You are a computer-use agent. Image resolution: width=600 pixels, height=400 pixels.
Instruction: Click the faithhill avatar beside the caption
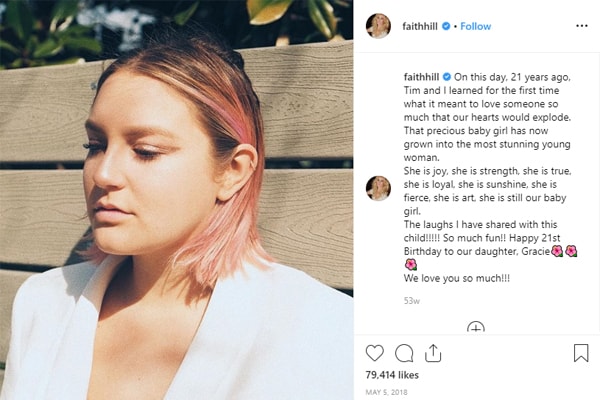point(379,188)
